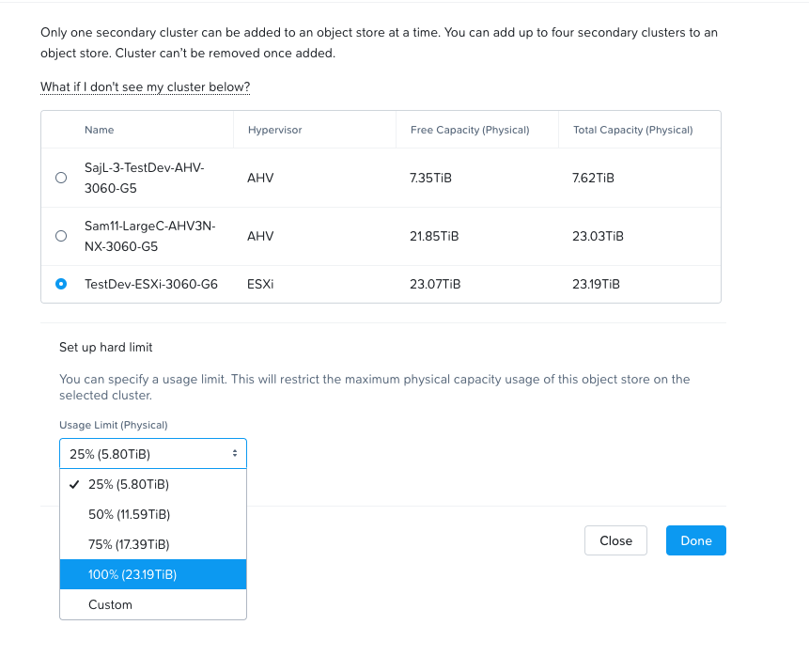Toggle the Usage Limit dropdown arrows
809x672 pixels.
(x=234, y=454)
